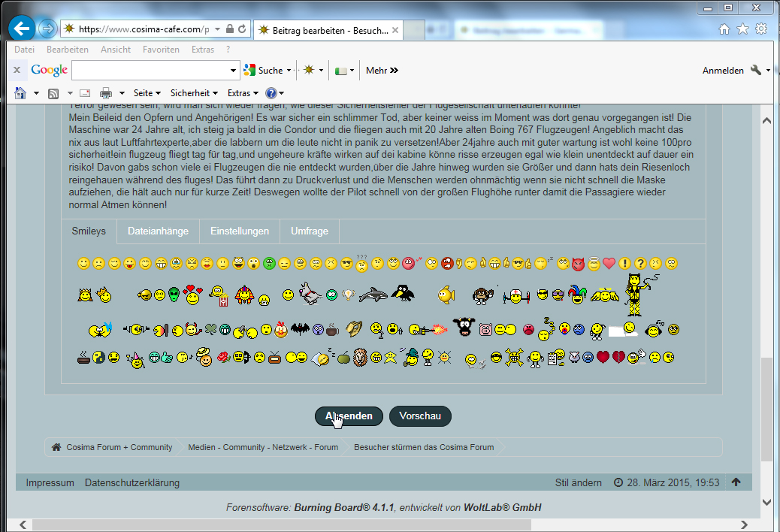Click the Absenden button
This screenshot has width=780, height=532.
349,416
